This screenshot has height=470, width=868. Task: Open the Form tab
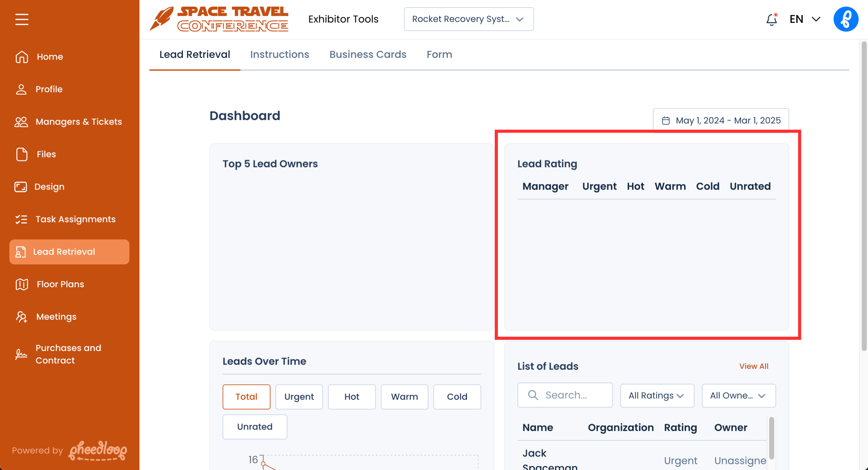coord(439,54)
